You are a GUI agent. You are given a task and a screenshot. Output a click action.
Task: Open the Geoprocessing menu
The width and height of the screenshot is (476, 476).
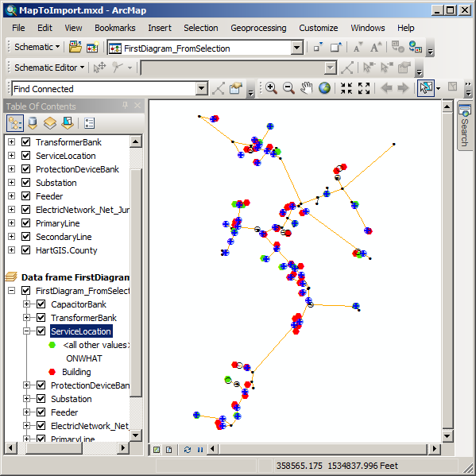click(258, 28)
